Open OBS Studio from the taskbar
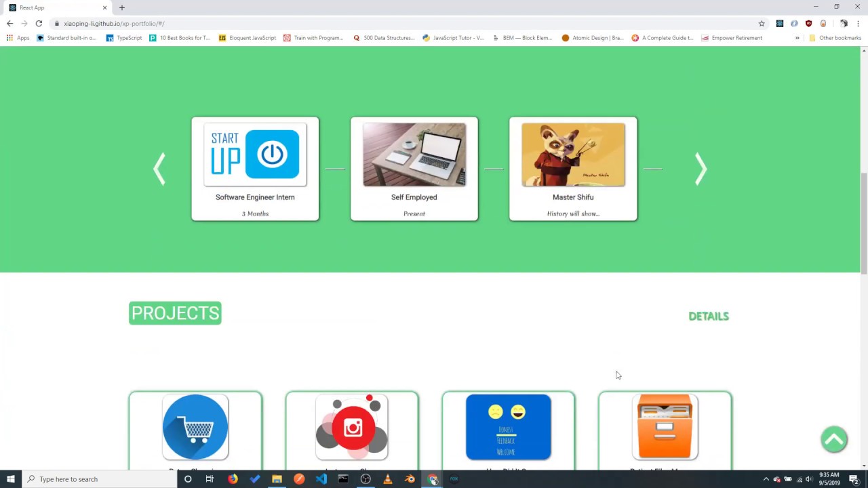Image resolution: width=868 pixels, height=488 pixels. (x=366, y=479)
